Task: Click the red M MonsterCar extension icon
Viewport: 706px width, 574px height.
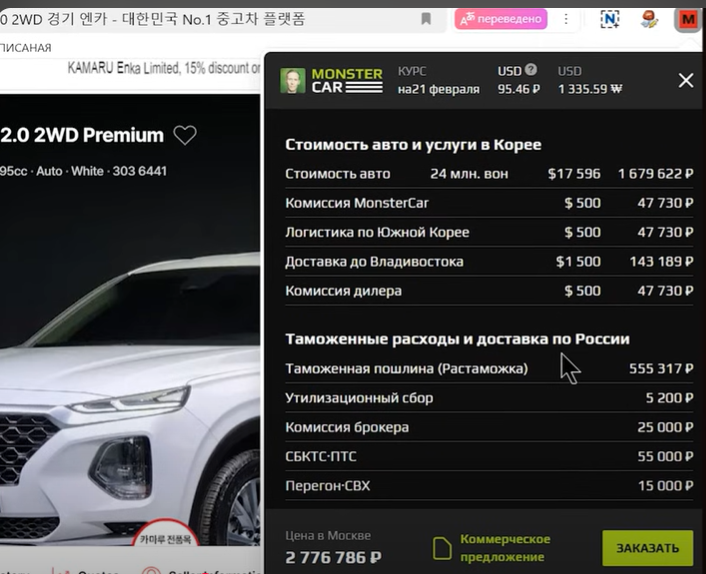Action: tap(688, 19)
